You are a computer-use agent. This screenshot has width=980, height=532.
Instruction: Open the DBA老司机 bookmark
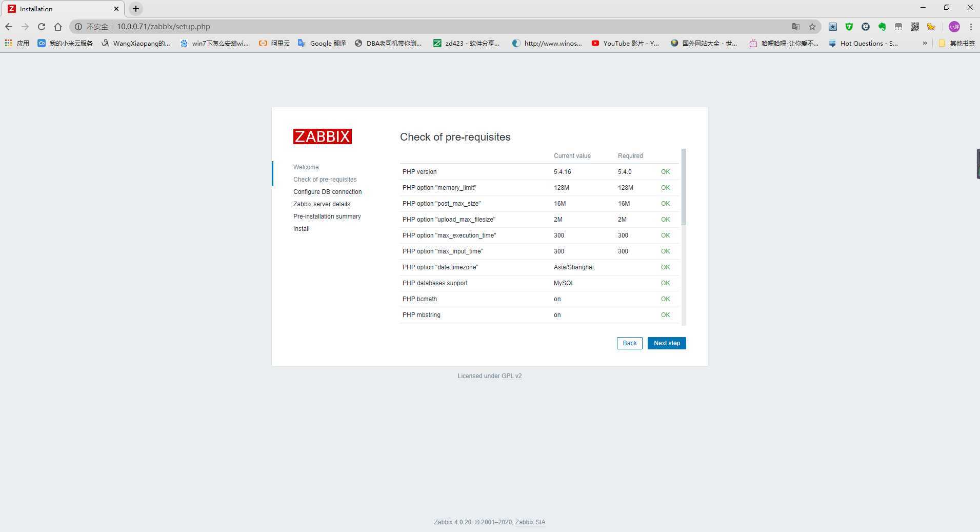(x=388, y=43)
